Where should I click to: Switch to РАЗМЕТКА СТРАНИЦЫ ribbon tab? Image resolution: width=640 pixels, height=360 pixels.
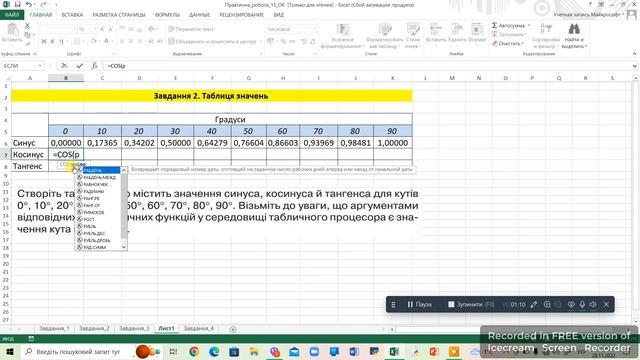point(119,15)
